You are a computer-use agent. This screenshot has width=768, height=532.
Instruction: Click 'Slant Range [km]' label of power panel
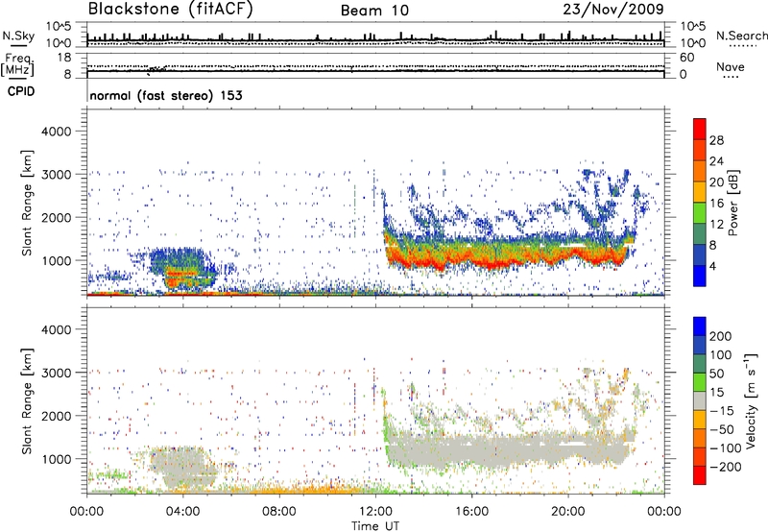click(x=27, y=203)
